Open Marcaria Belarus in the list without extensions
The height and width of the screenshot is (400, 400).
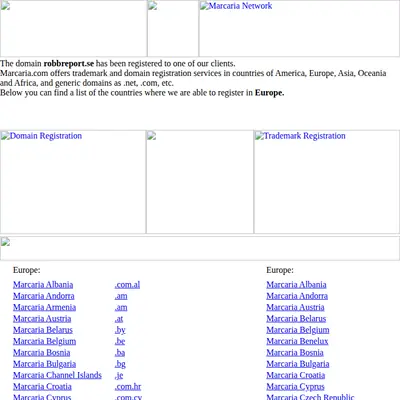point(296,319)
